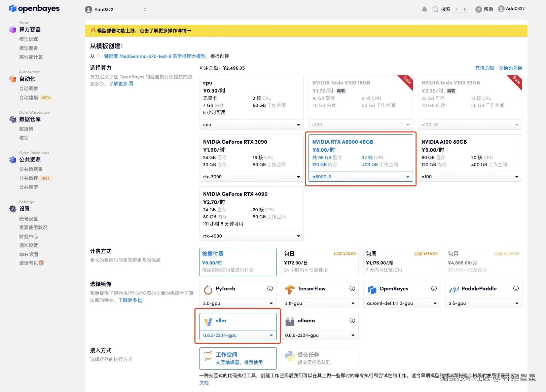This screenshot has height=392, width=546.
Task: Open 高性能计算 in the sidebar
Action: tap(31, 58)
